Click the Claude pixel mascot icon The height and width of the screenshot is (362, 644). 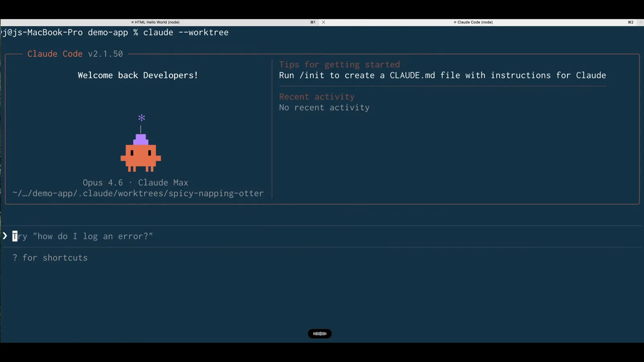pos(141,153)
